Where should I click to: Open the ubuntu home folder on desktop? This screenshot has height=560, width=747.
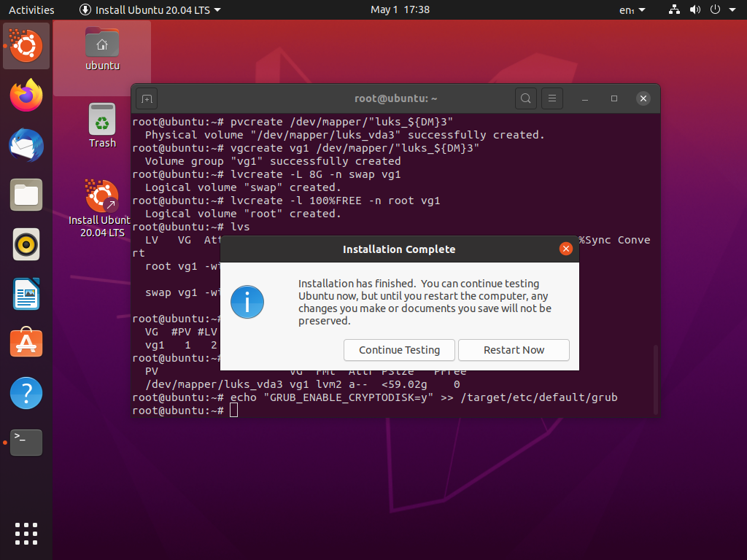pos(102,49)
